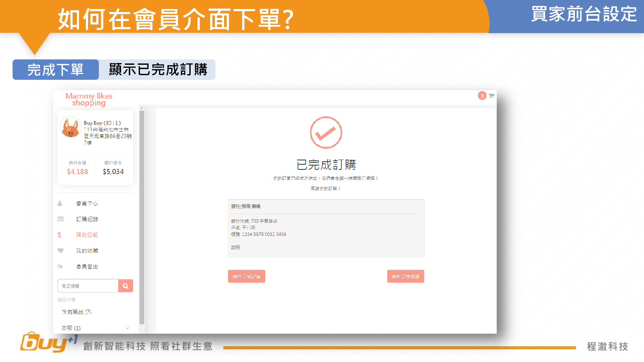Viewport: 644px width, 362px height.
Task: Click the sidebar vertical scrollbar
Action: tap(142, 214)
